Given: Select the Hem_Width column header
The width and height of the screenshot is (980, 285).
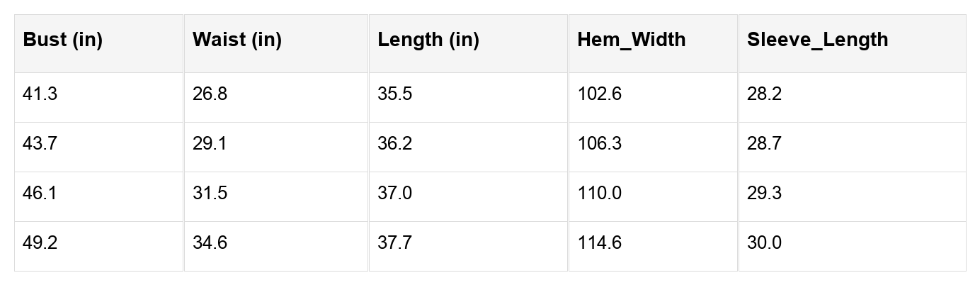Looking at the screenshot, I should pyautogui.click(x=632, y=40).
